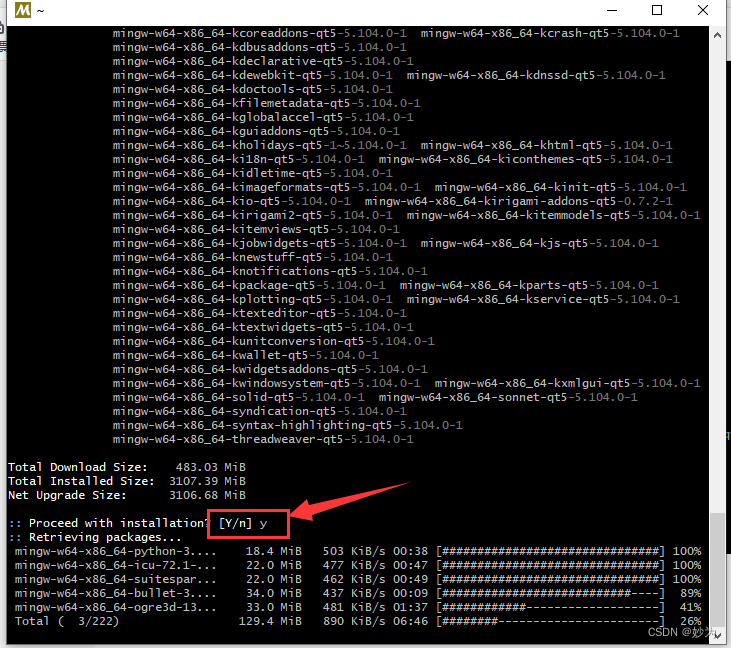Click the 'mingw-w64-x86_64-python-3....' download row
731x648 pixels.
(358, 551)
